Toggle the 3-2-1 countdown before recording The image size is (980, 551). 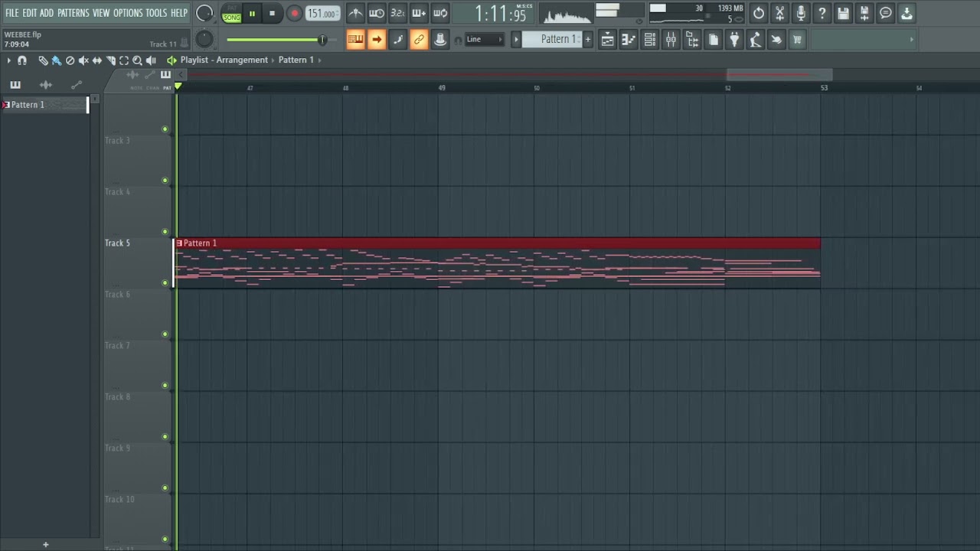pos(397,13)
